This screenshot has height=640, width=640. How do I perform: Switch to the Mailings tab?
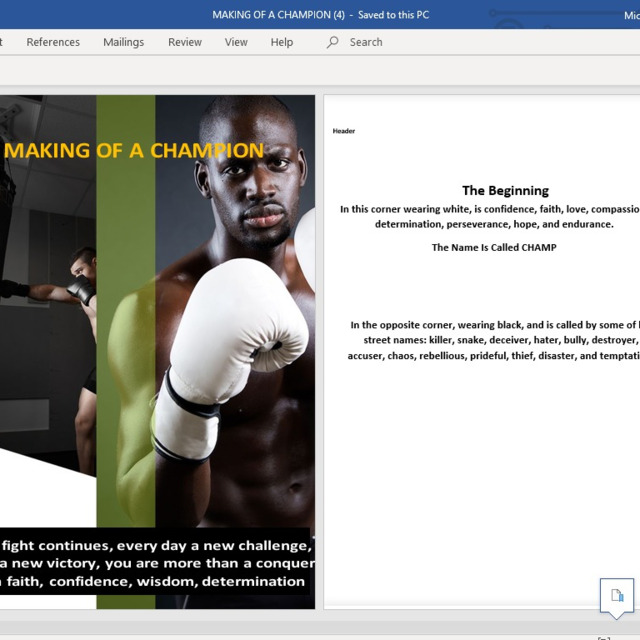[123, 42]
